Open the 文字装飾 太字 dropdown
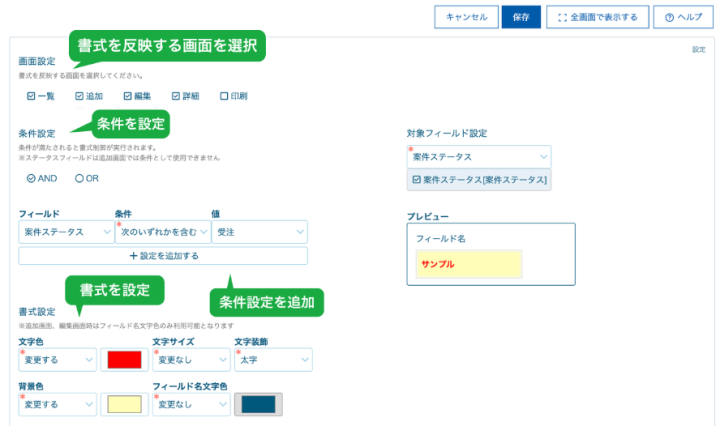The image size is (720, 426). pos(272,359)
